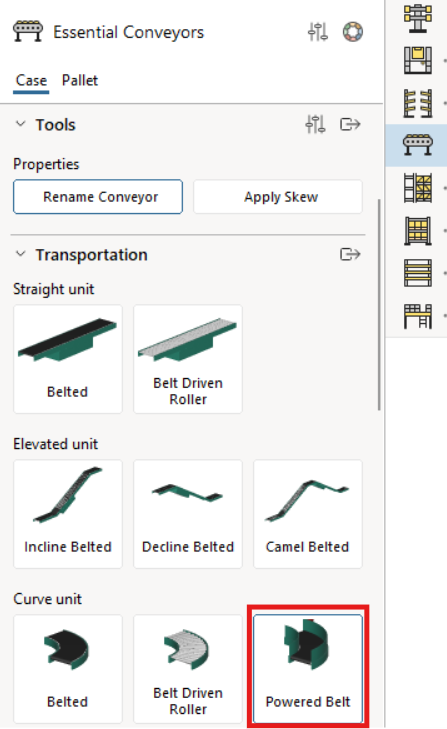Image resolution: width=447 pixels, height=729 pixels.
Task: Open settings sliders icon next to Essential Conveyors
Action: point(318,32)
